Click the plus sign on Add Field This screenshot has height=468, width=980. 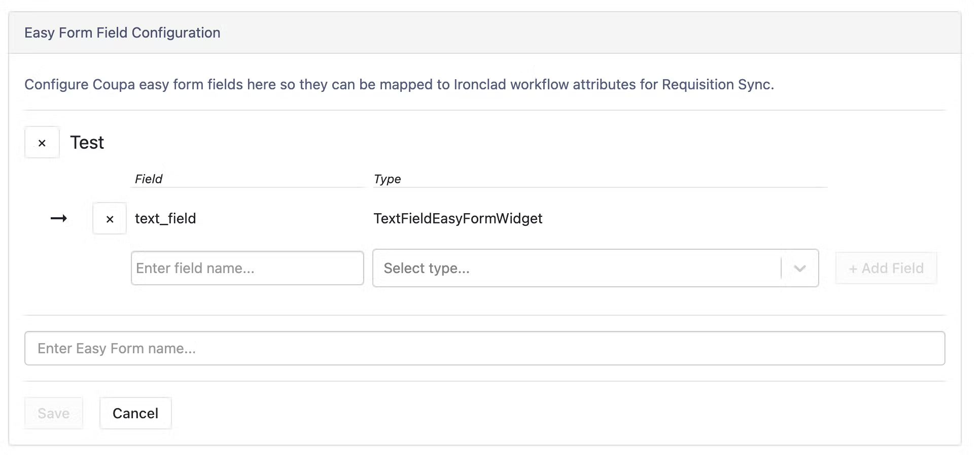[x=853, y=269]
